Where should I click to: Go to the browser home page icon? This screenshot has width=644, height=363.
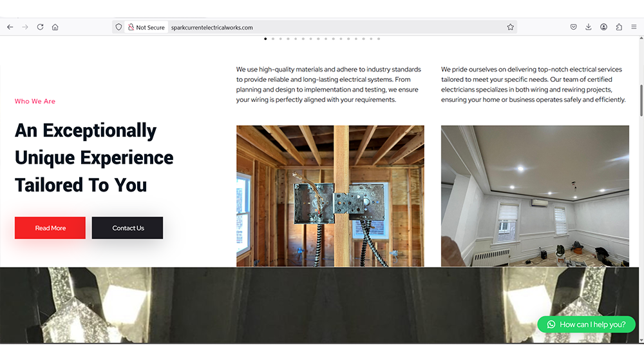tap(55, 27)
